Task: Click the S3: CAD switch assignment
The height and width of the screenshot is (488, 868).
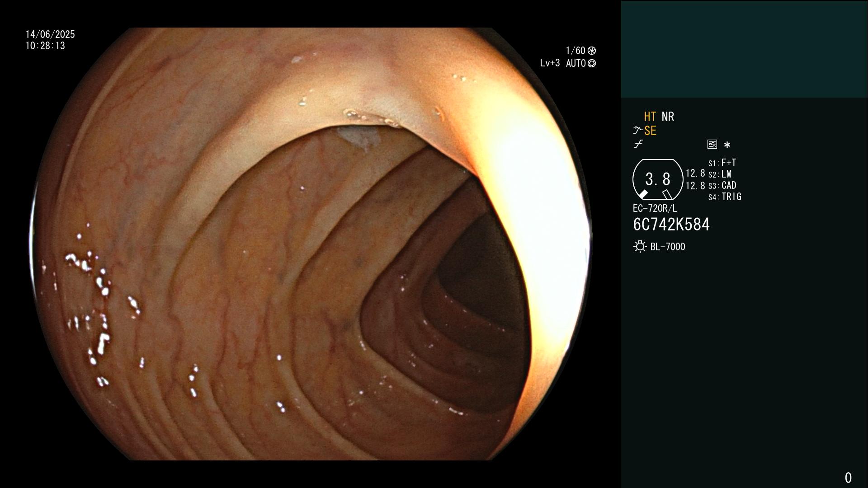Action: [722, 185]
